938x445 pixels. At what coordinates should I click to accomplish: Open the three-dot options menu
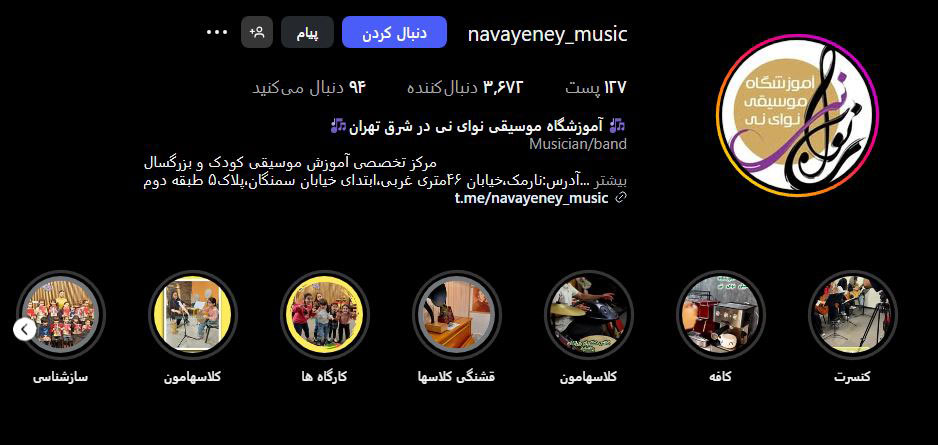pyautogui.click(x=217, y=32)
